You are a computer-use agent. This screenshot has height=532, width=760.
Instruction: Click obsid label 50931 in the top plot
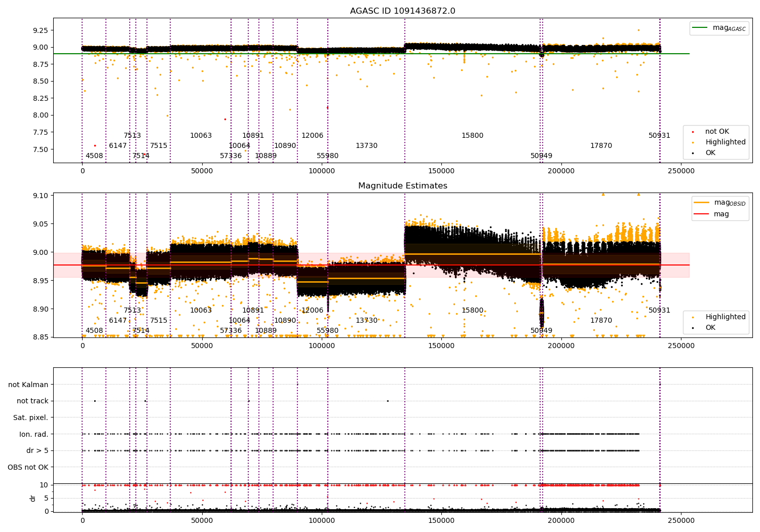pyautogui.click(x=659, y=136)
